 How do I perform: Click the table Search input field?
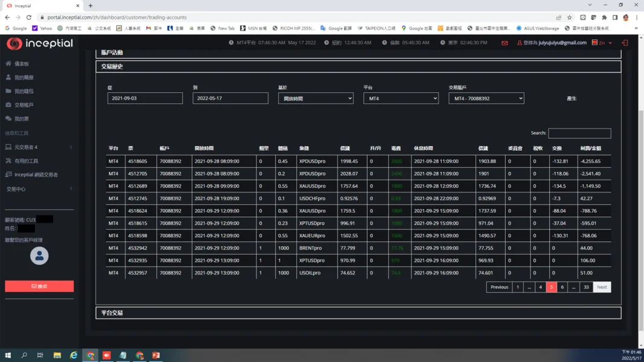point(579,133)
